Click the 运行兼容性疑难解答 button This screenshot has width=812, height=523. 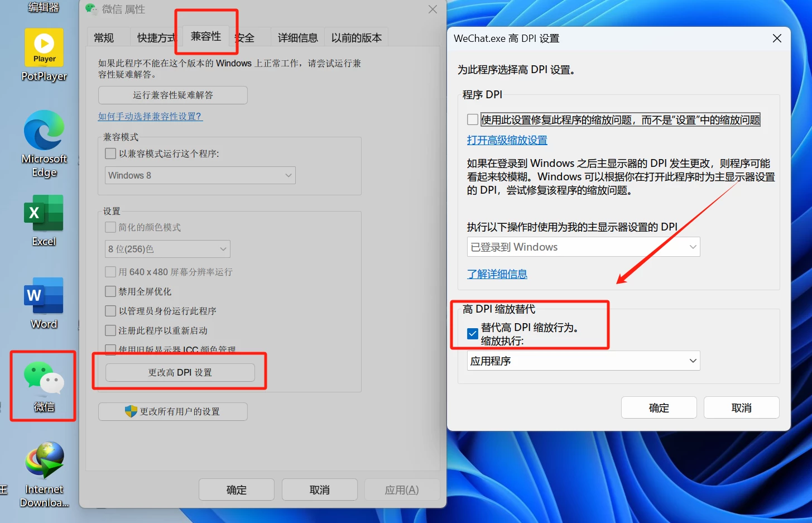[x=172, y=95]
